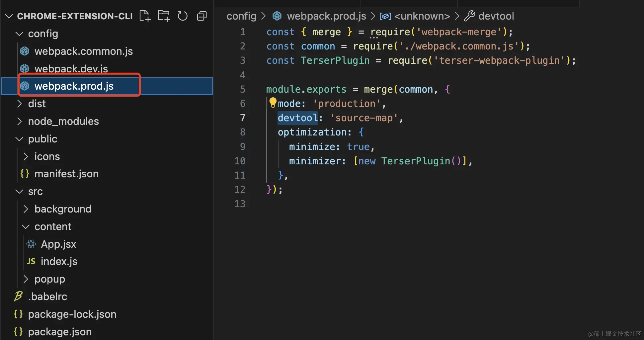Open index.js in the content folder
644x340 pixels.
[x=59, y=261]
